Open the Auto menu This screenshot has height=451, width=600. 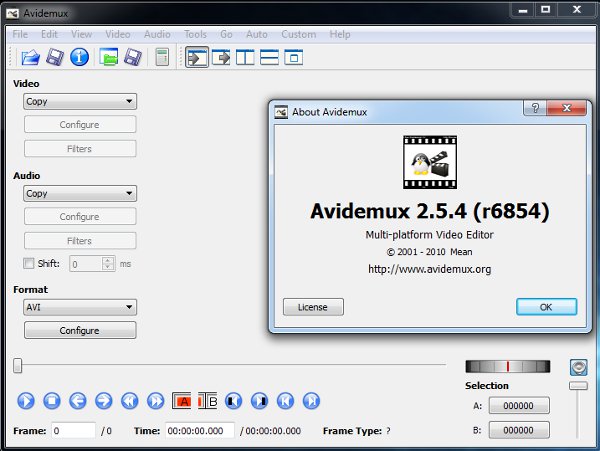coord(257,34)
